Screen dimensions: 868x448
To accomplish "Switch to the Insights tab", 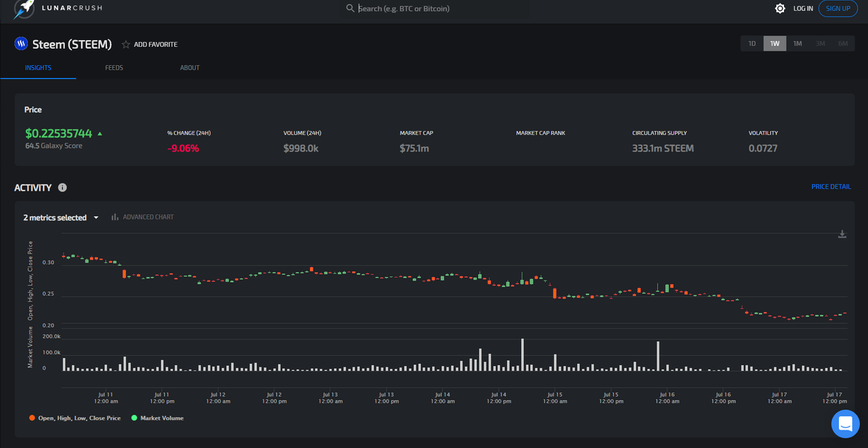I will coord(38,68).
